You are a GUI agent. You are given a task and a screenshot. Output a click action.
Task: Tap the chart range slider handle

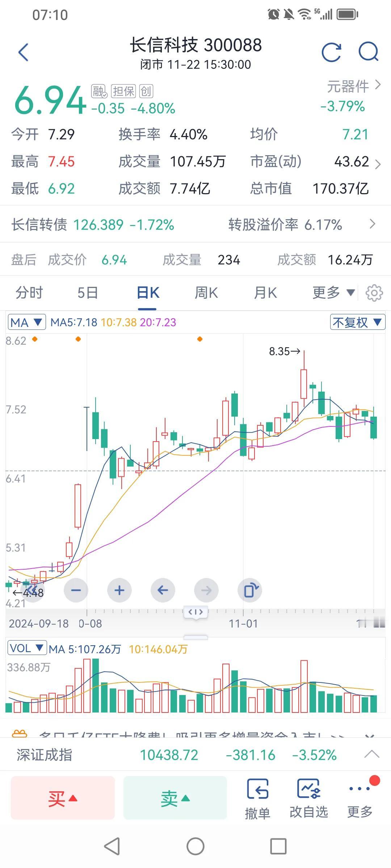(x=195, y=612)
